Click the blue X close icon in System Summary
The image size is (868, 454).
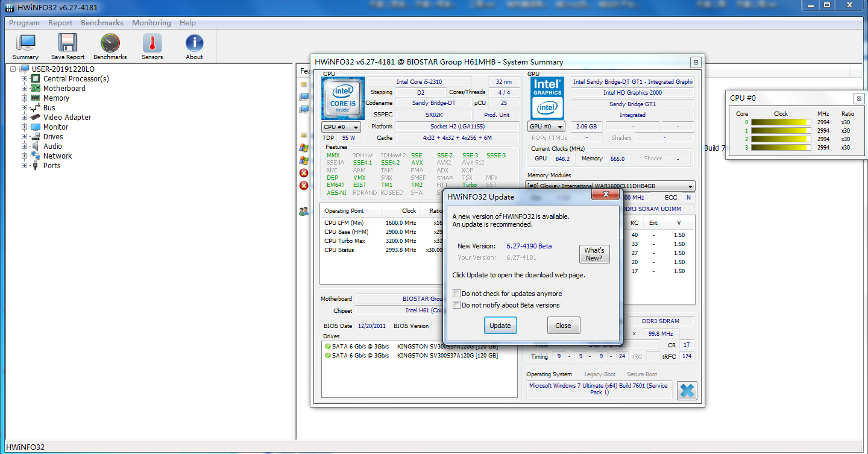[x=687, y=391]
